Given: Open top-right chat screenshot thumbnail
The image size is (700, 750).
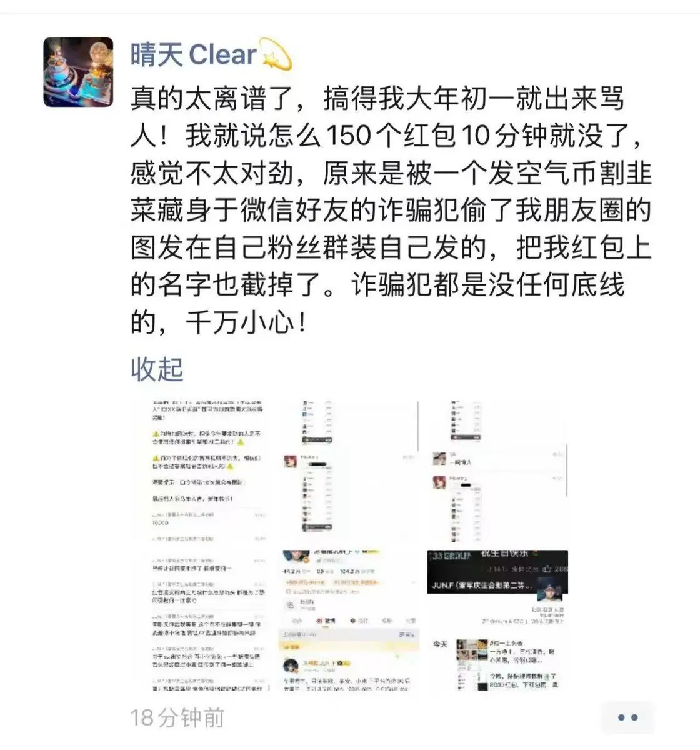Looking at the screenshot, I should click(497, 472).
